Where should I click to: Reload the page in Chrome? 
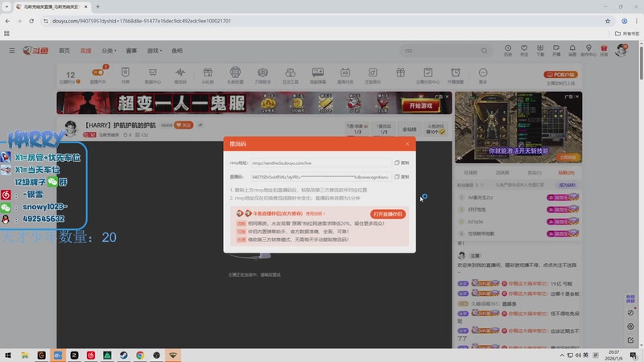[31, 21]
